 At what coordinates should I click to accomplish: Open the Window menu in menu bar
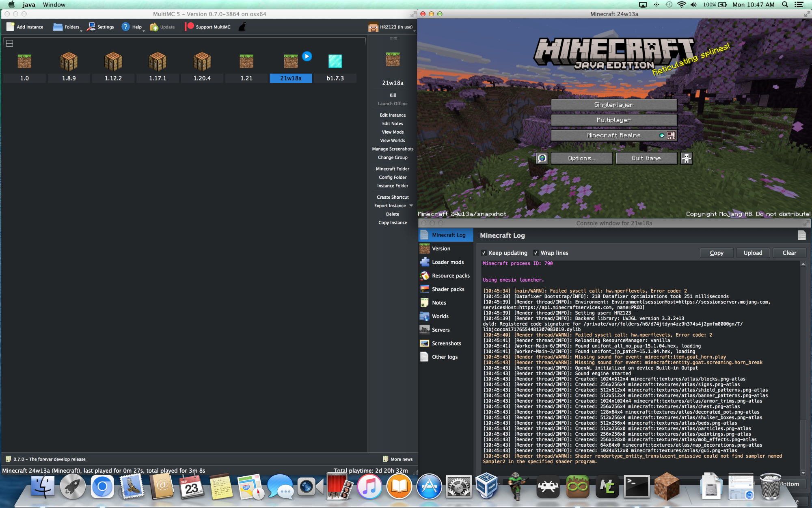tap(54, 4)
